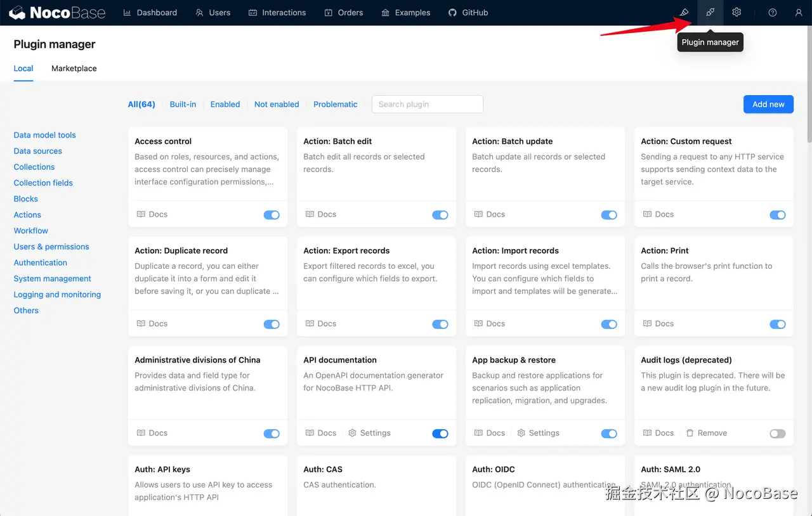Select Authentication category in sidebar
The height and width of the screenshot is (516, 812).
[x=41, y=262]
